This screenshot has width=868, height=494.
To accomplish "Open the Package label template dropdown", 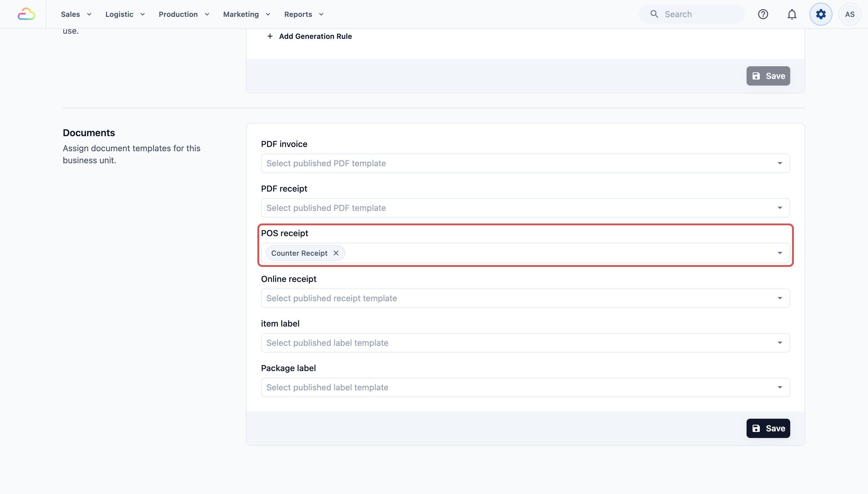I will coord(525,387).
